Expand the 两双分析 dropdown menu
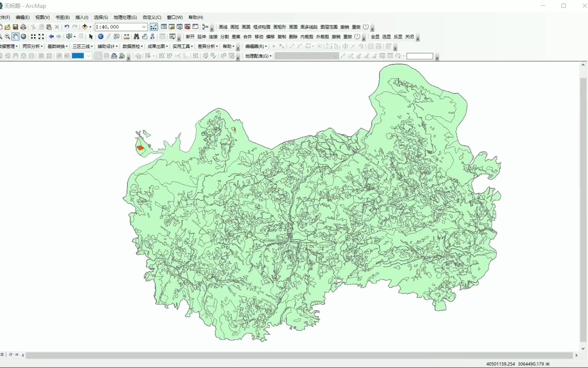Screen dimensions: 588x368 [33, 46]
